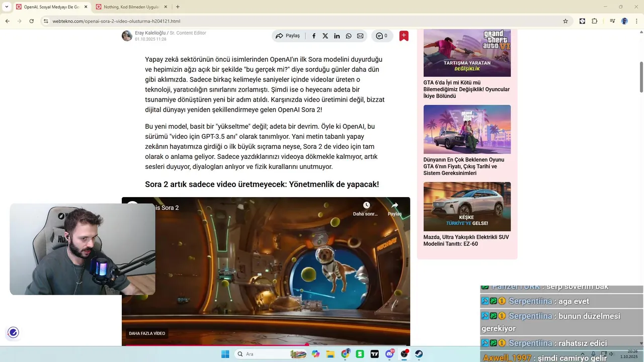Share the article on WhatsApp
Image resolution: width=644 pixels, height=362 pixels.
point(349,36)
